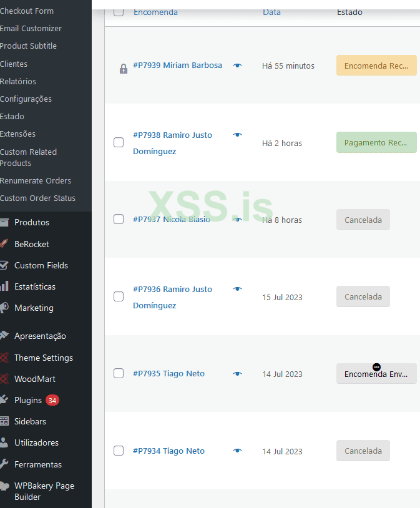This screenshot has height=508, width=420.
Task: Open order #P7935 Tiago Neto
Action: (169, 374)
